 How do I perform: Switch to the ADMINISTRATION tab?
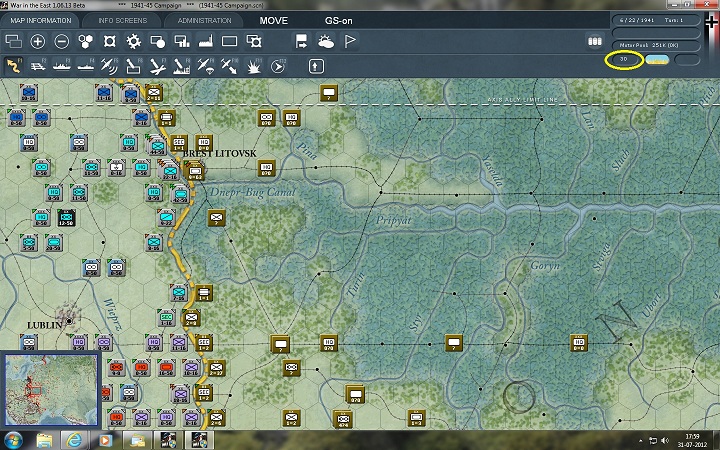pos(204,21)
